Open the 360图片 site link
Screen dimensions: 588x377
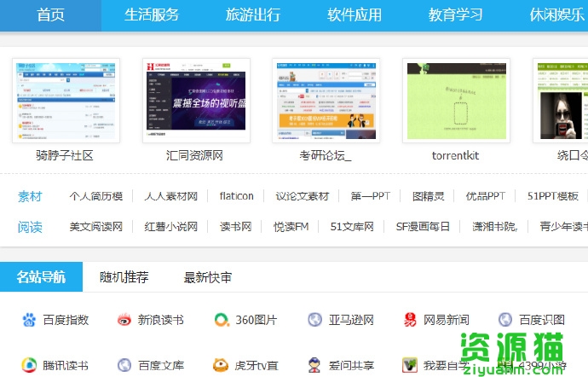tap(257, 320)
